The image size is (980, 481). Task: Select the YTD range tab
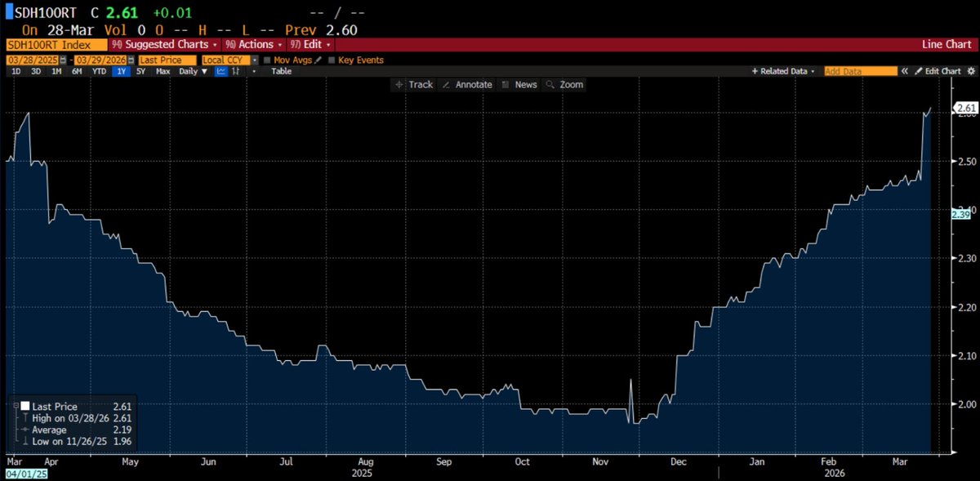(x=99, y=71)
